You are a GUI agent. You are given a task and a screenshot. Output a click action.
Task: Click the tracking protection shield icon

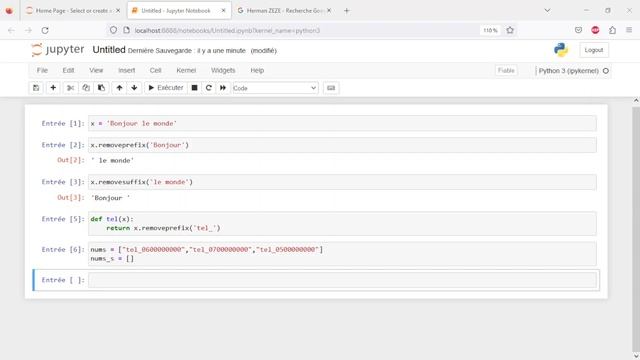(x=113, y=30)
